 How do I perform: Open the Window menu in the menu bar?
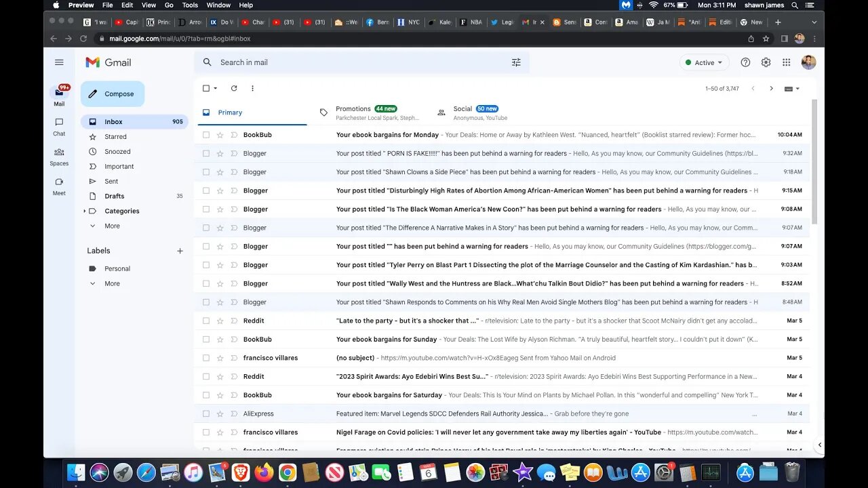[x=218, y=5]
